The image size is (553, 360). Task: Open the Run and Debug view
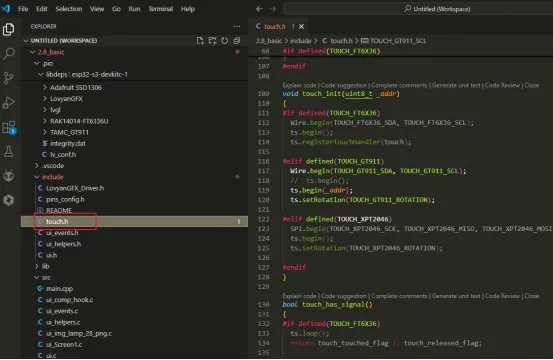(8, 103)
